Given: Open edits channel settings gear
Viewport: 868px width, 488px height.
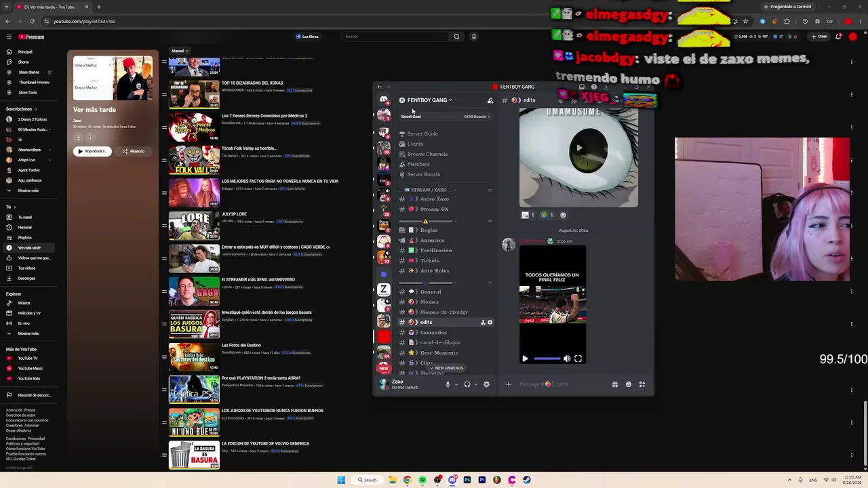Looking at the screenshot, I should pyautogui.click(x=490, y=323).
